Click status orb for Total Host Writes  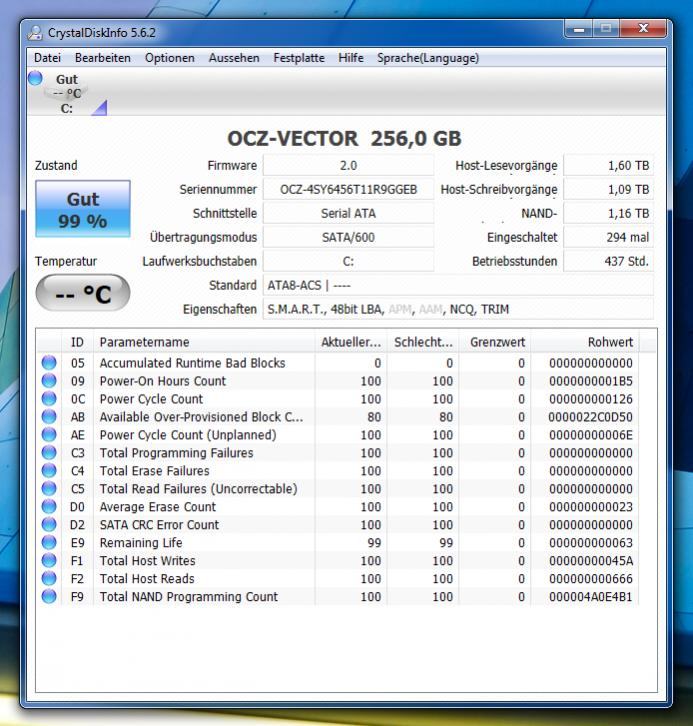point(49,561)
